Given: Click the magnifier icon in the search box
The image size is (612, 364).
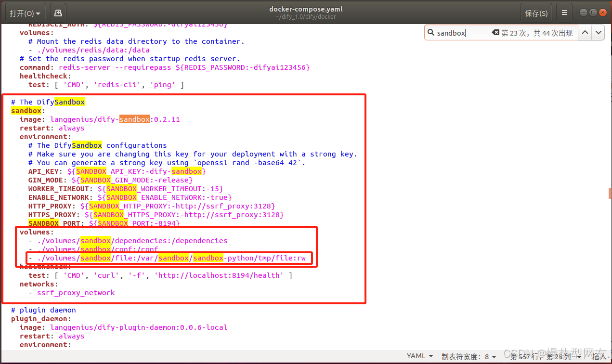Looking at the screenshot, I should click(x=430, y=33).
